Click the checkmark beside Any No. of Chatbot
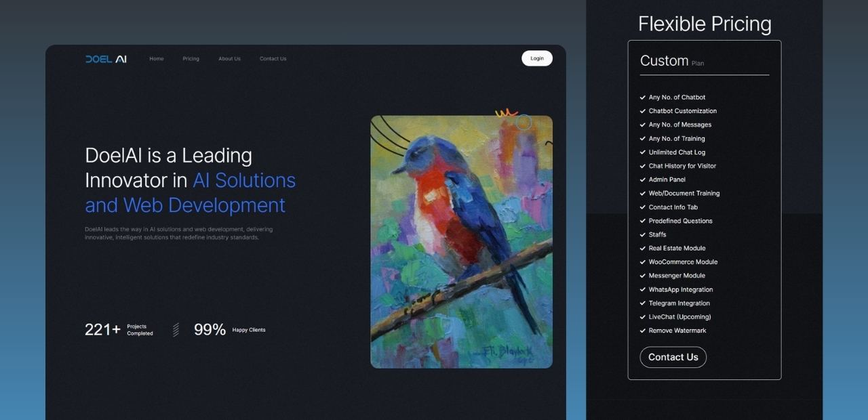Viewport: 868px width, 420px height. (x=643, y=98)
